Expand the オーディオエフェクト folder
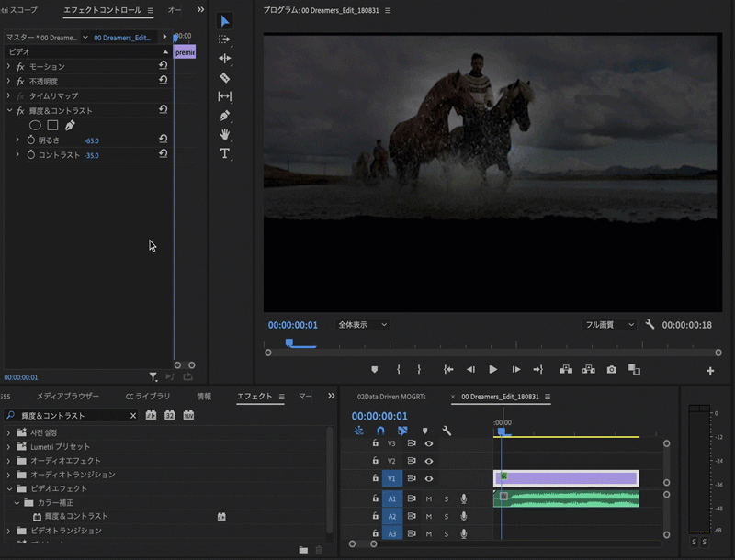 [x=9, y=461]
